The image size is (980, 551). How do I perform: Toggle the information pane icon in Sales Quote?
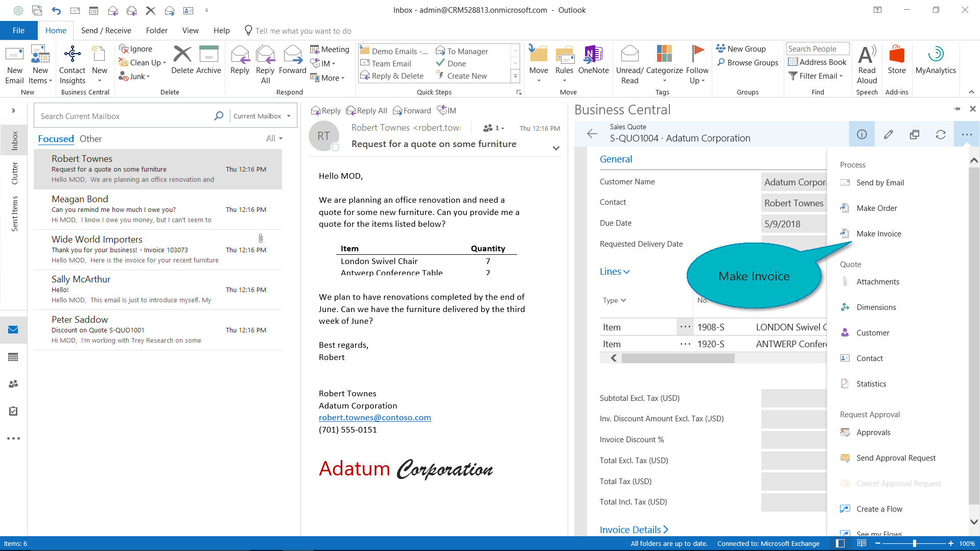(x=861, y=134)
